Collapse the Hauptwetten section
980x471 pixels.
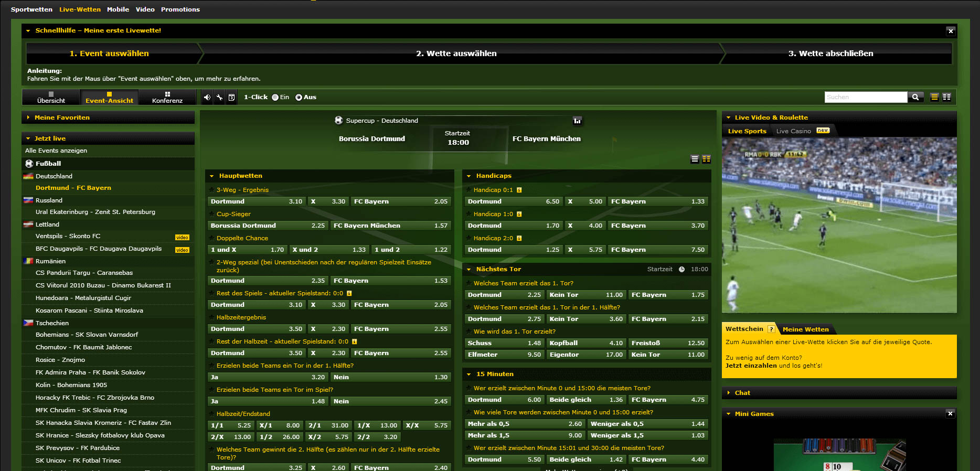coord(212,176)
